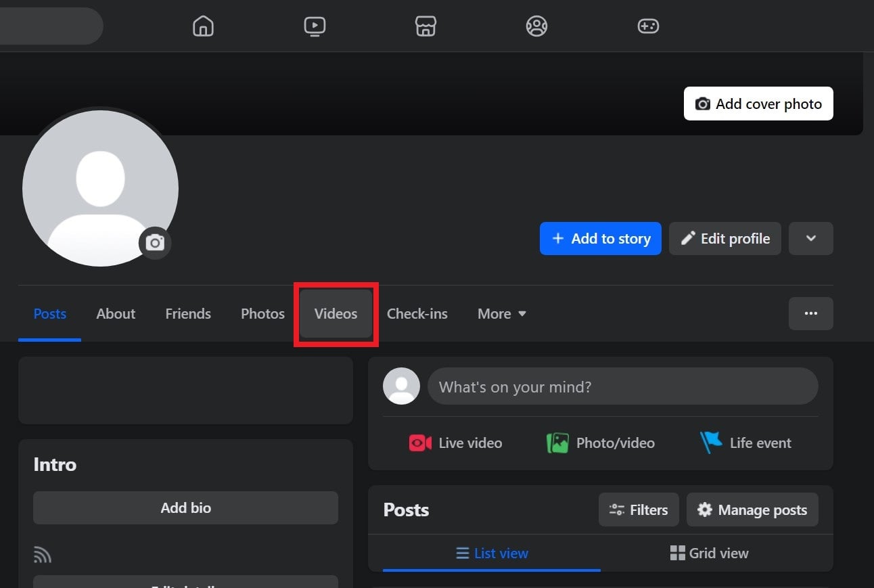Add a Photo/video to a post
Viewport: 874px width, 588px height.
coord(601,443)
